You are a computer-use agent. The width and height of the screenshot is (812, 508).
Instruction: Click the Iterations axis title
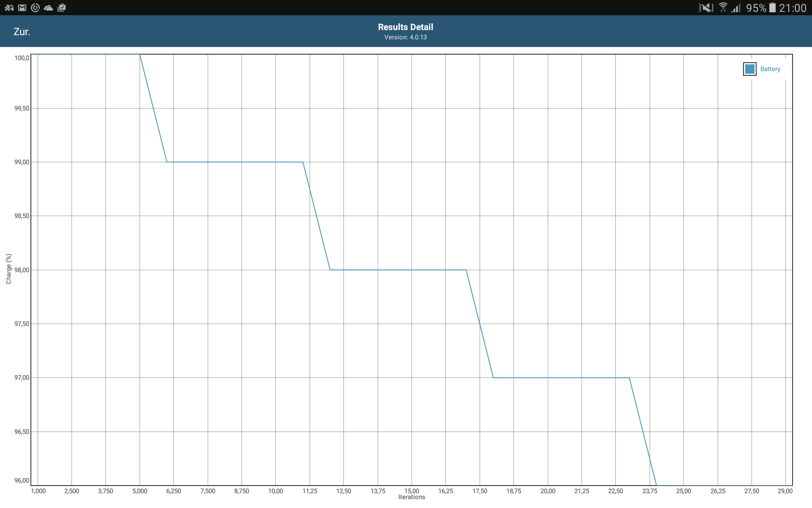pos(411,497)
